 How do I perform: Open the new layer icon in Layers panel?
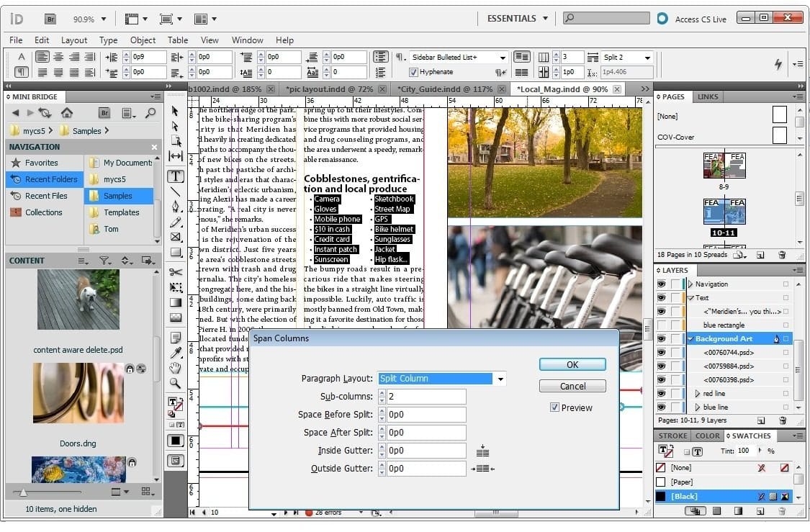coord(761,420)
